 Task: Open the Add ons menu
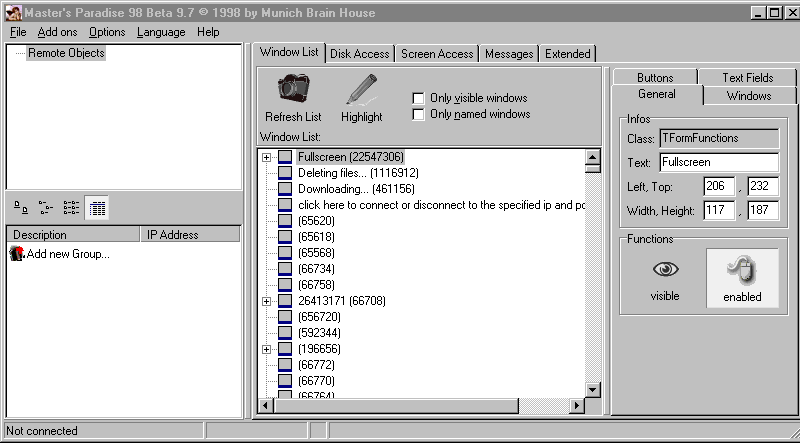57,32
